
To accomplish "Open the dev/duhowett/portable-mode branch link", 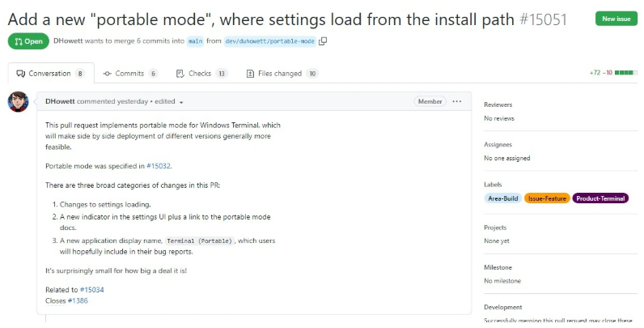I will click(270, 40).
